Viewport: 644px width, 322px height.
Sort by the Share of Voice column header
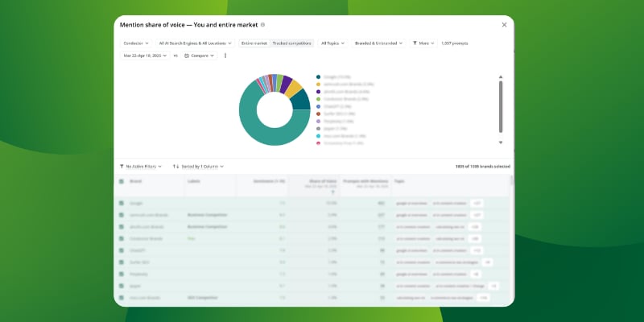[x=323, y=180]
